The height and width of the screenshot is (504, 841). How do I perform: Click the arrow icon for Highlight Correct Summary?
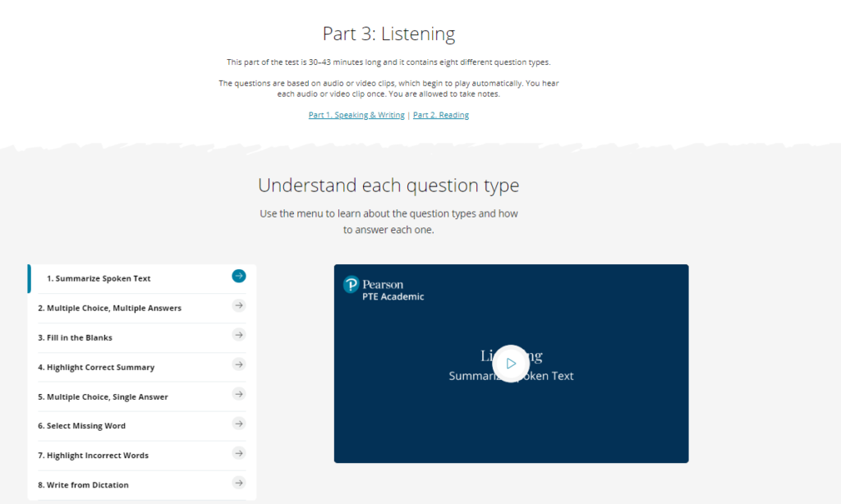pyautogui.click(x=238, y=364)
